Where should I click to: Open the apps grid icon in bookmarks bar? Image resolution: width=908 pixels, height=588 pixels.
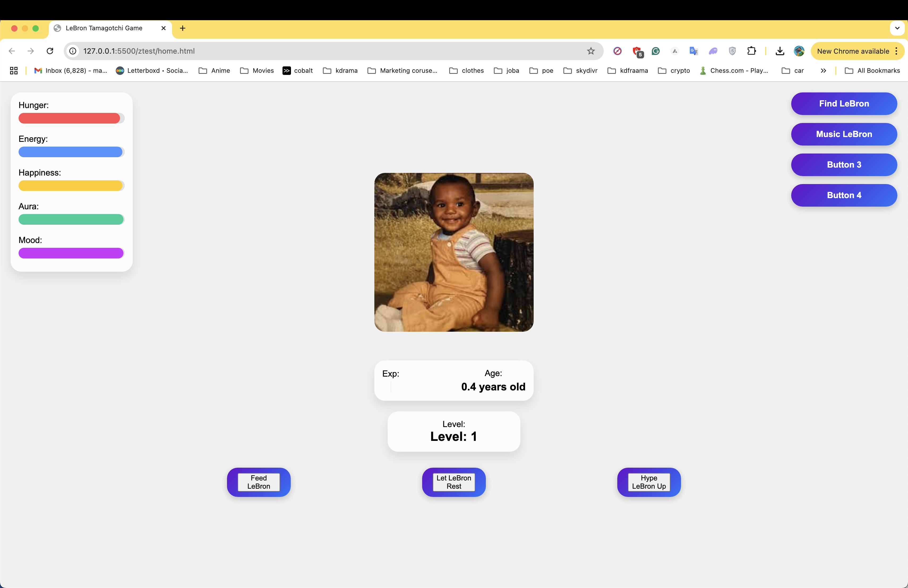[14, 71]
